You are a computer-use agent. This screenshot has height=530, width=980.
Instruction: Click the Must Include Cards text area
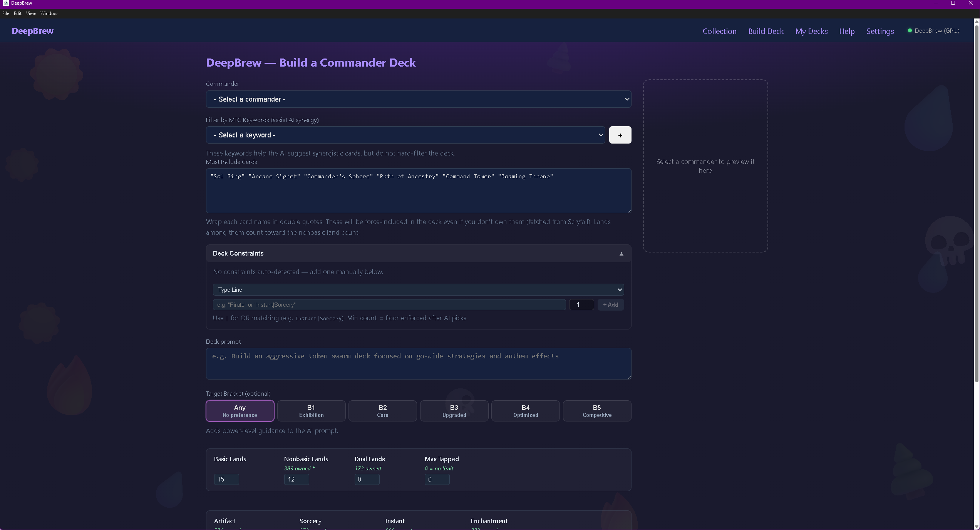coord(419,191)
